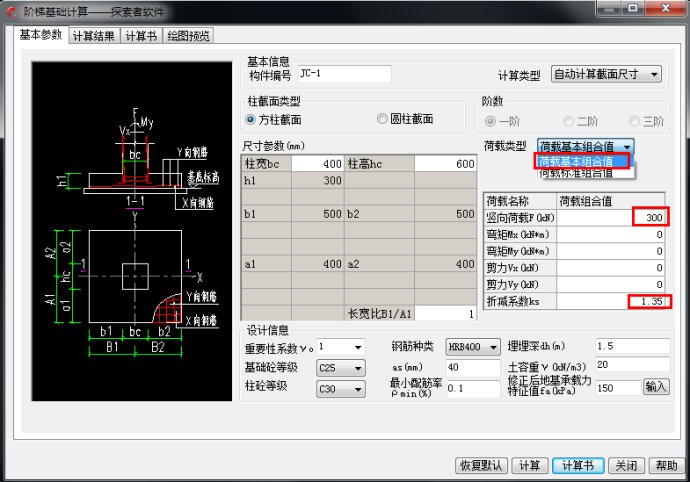Click the 柱高hc value 600

(445, 164)
